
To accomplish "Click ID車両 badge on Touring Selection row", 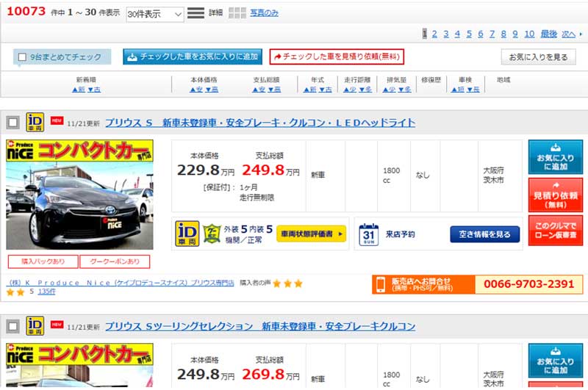I will pos(35,326).
